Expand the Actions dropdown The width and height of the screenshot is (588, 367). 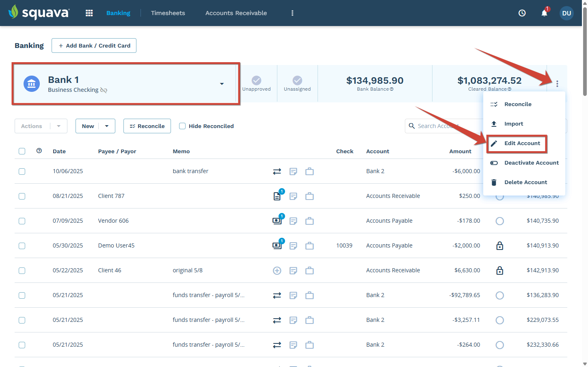click(59, 126)
